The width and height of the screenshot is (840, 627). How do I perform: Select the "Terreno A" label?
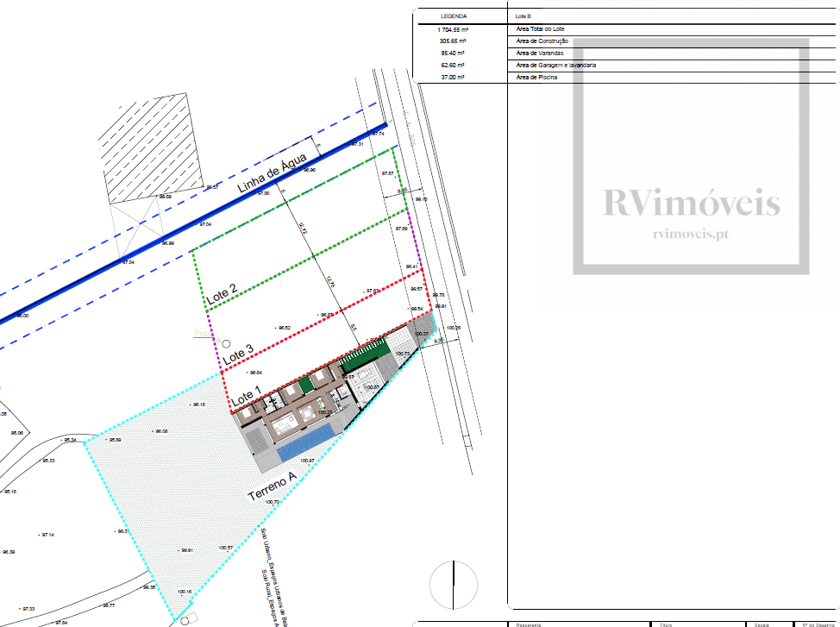(273, 487)
